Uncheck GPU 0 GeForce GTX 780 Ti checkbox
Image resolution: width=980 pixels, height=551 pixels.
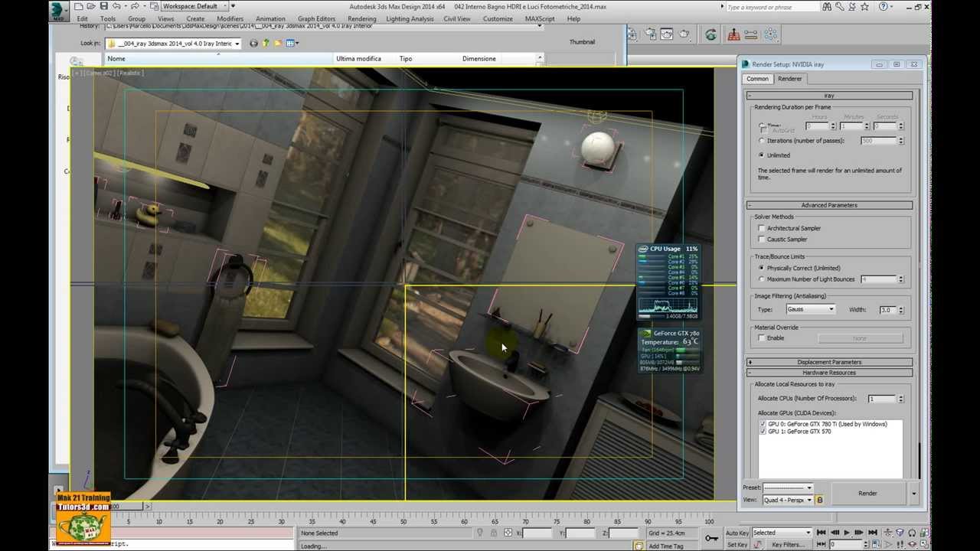point(763,424)
